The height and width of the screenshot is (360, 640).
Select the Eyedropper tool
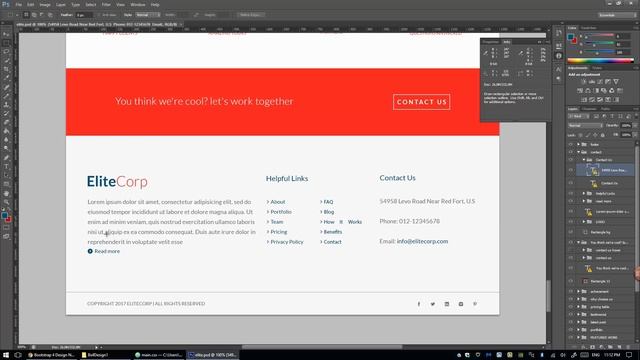tap(6, 78)
